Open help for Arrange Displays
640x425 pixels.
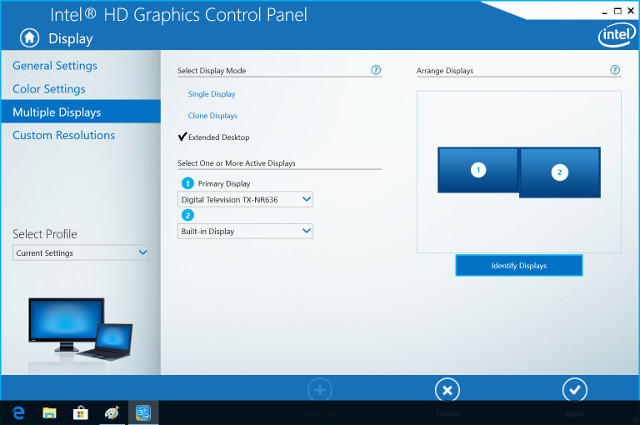pos(615,70)
